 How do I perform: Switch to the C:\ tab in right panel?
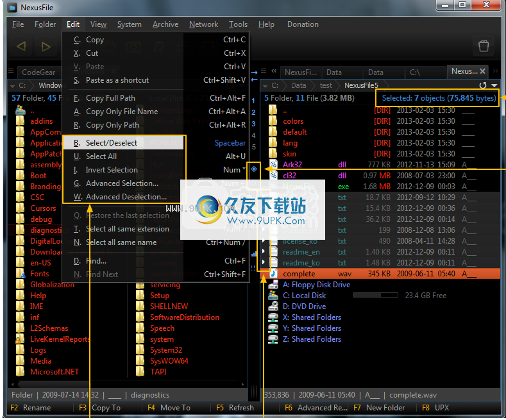click(x=425, y=72)
